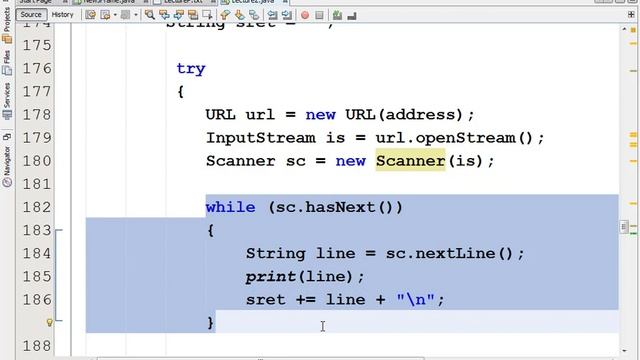
Task: Click the opening brace on line 177
Action: [x=180, y=92]
